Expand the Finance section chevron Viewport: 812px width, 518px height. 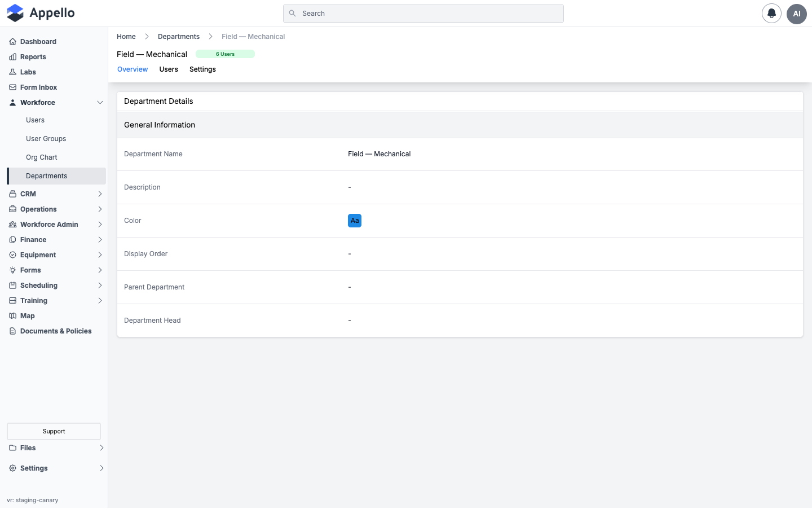(x=100, y=240)
